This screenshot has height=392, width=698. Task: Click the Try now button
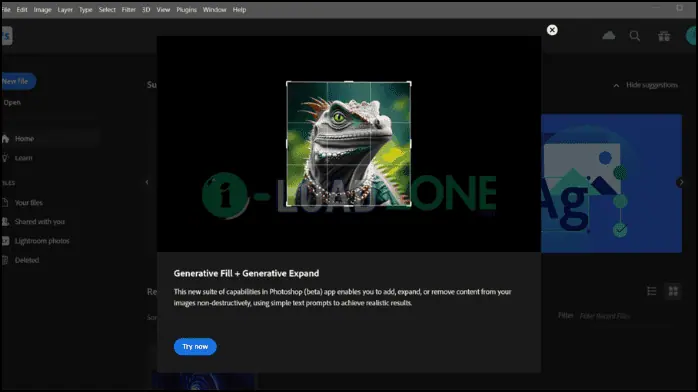195,347
